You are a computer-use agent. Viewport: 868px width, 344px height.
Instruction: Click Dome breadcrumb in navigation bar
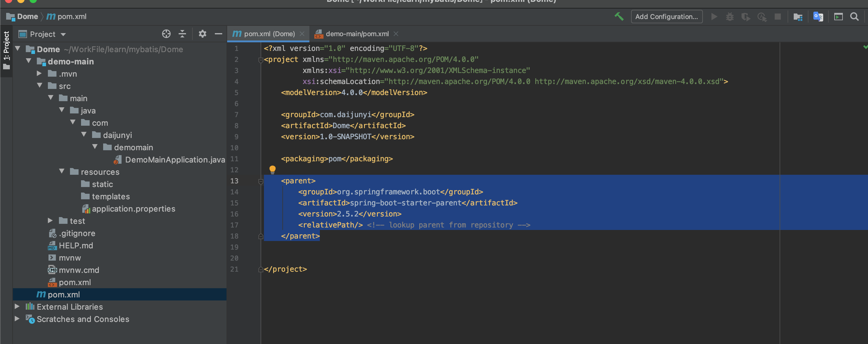[x=22, y=17]
